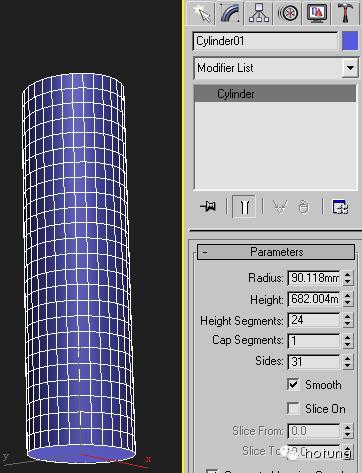Click Remove Modifier trash icon
The image size is (362, 473).
[303, 207]
